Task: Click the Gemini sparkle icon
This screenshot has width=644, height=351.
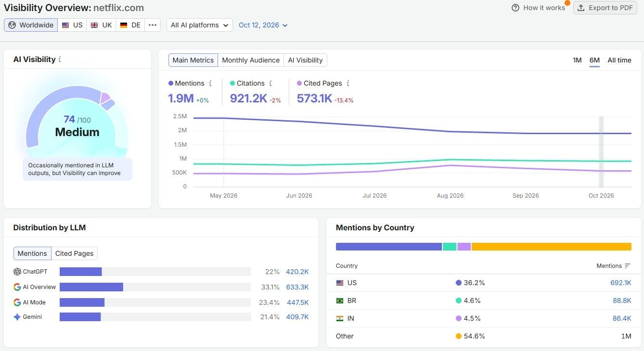Action: click(17, 317)
